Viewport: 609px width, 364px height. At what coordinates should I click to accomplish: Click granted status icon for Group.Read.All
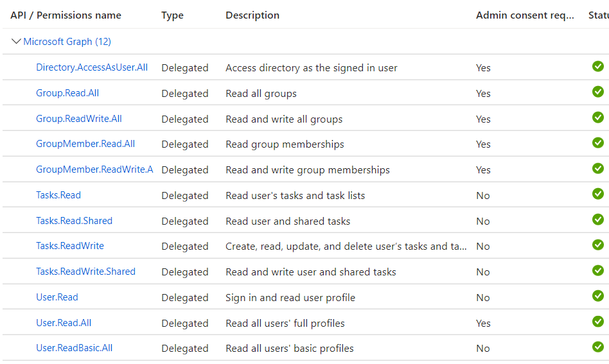pos(597,92)
